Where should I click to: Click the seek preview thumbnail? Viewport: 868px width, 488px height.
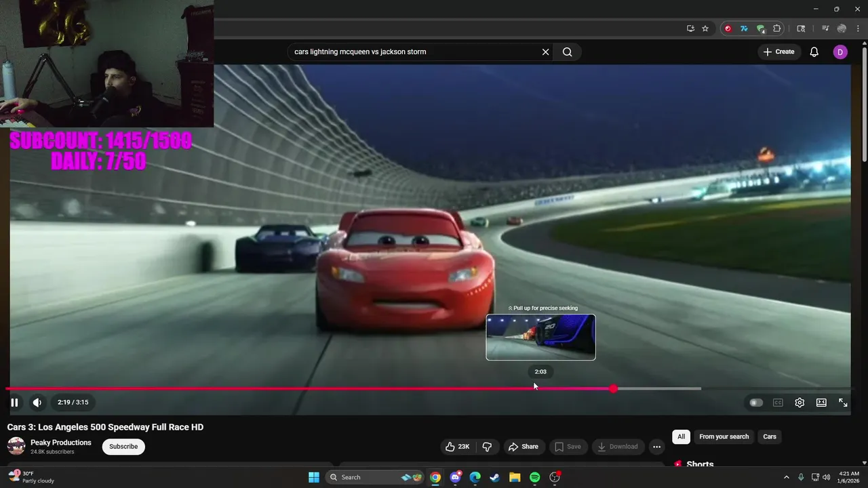click(x=540, y=337)
